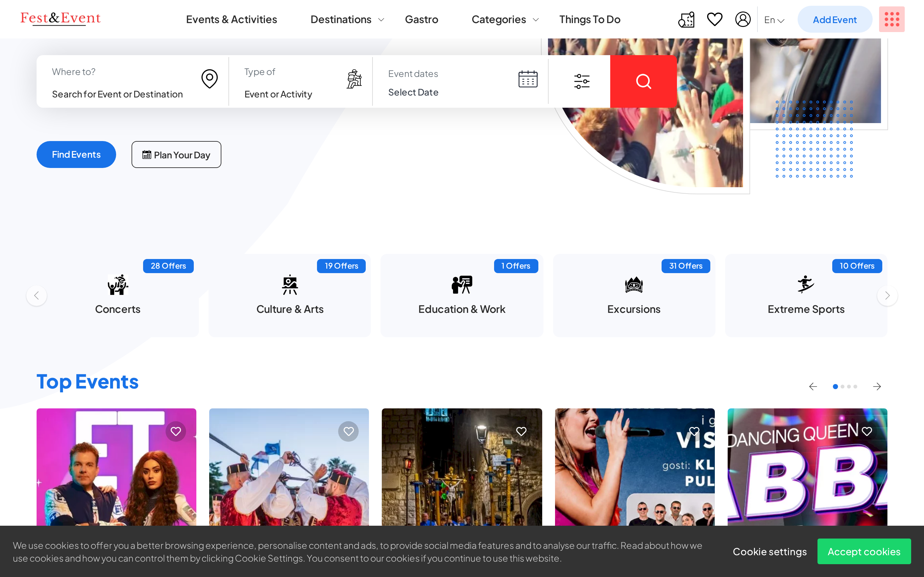The width and height of the screenshot is (924, 577).
Task: Open the user account profile icon
Action: coord(743,19)
